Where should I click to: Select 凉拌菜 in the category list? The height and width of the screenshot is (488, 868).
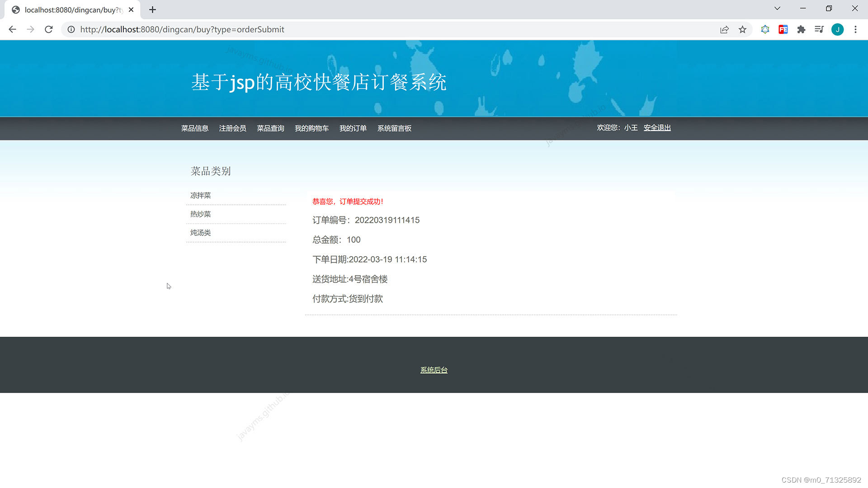[x=200, y=195]
